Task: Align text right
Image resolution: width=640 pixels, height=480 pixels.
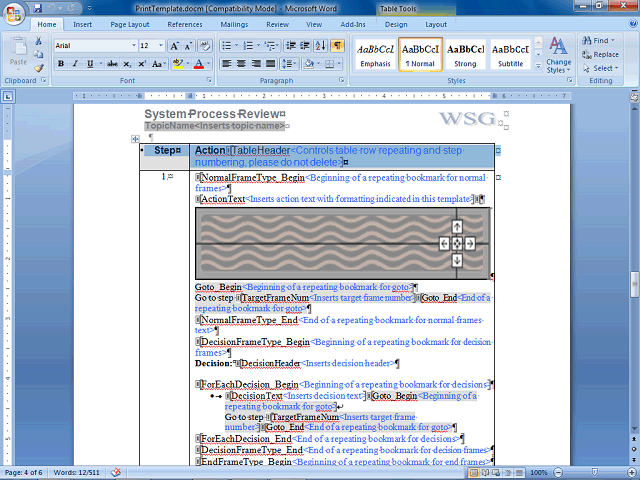Action: coord(256,64)
